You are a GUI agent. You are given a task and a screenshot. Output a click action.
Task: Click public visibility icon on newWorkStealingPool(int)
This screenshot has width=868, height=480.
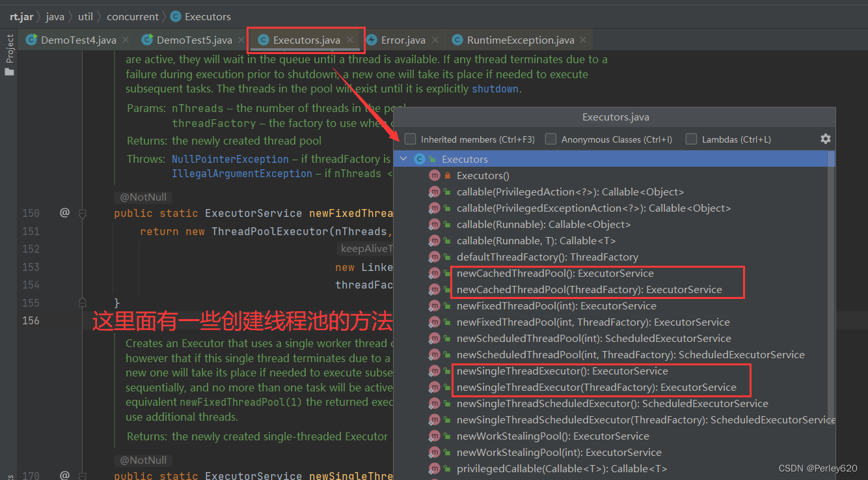click(448, 453)
